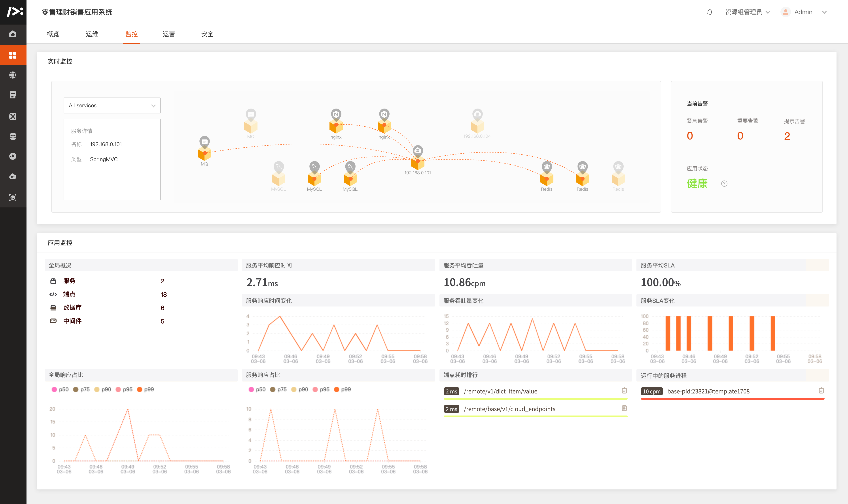Open the home icon in sidebar
Viewport: 848px width, 504px height.
pos(13,34)
